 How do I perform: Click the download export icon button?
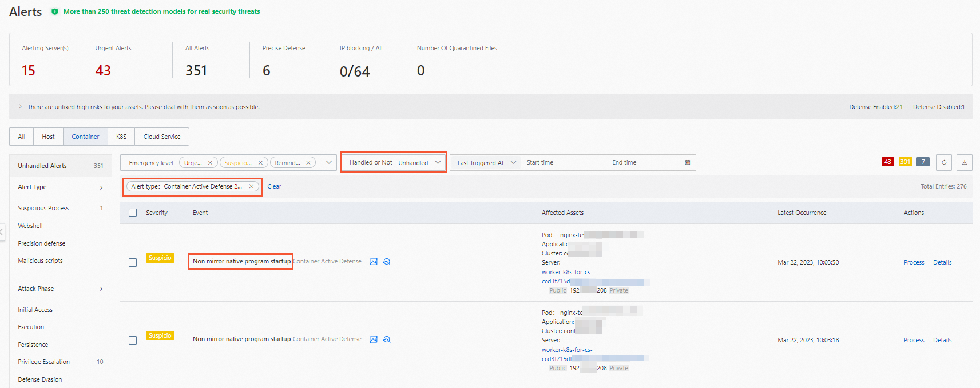click(x=964, y=162)
